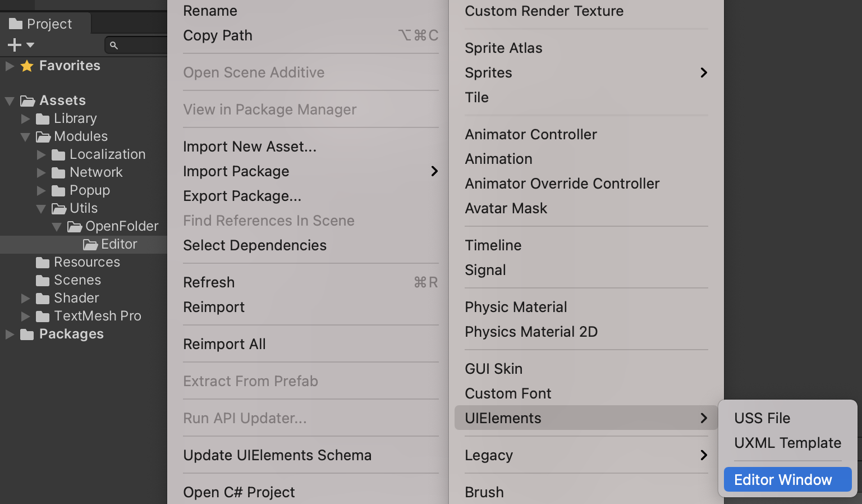Image resolution: width=862 pixels, height=504 pixels.
Task: Click the Assets folder icon
Action: [28, 100]
